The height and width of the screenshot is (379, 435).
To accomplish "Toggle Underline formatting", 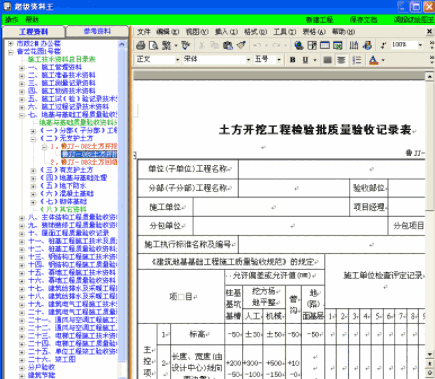I will [x=305, y=60].
